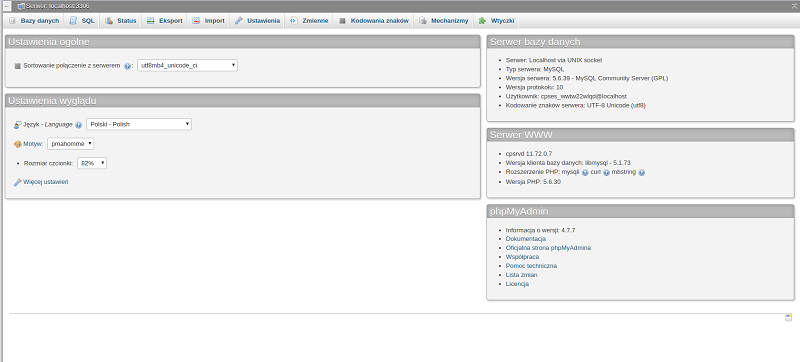Click text 'Kodowanie znaków serwera: UTF-8 Unicode'
This screenshot has width=800, height=362.
(x=576, y=106)
